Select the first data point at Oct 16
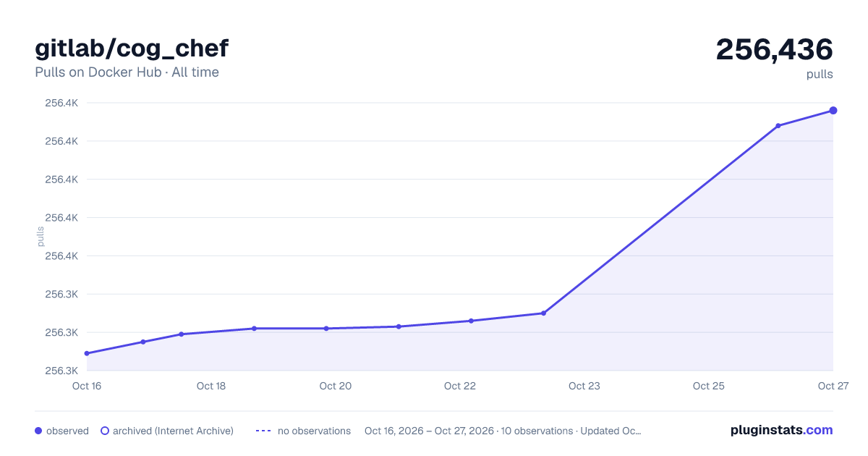 pos(87,353)
